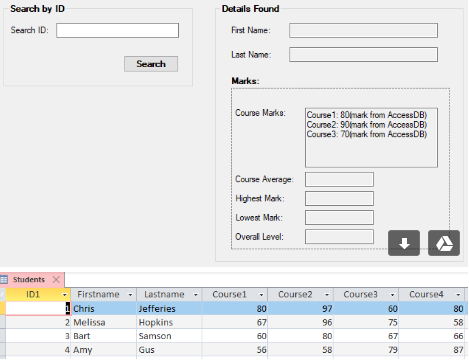Click the Samson last name cell
Screen dimensions: 469x363
(169, 336)
